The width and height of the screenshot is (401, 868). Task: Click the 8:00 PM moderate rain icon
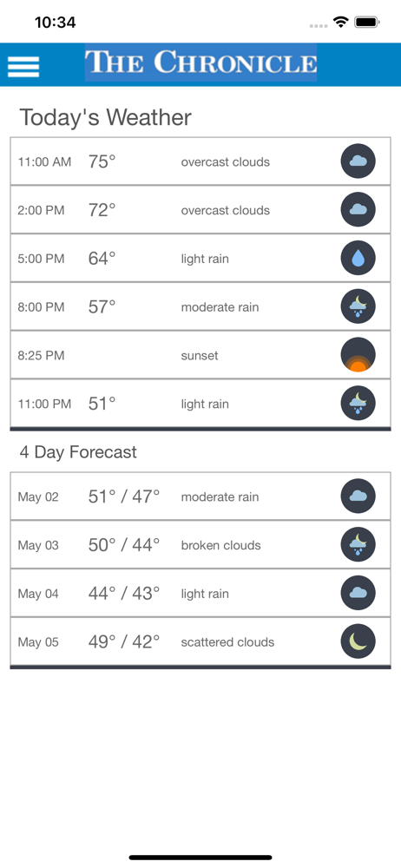pyautogui.click(x=358, y=306)
